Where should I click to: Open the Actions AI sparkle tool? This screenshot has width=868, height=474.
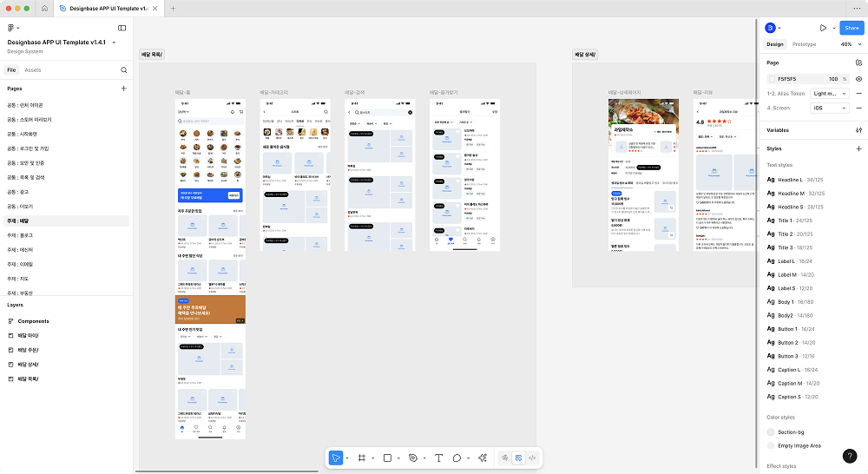(481, 458)
